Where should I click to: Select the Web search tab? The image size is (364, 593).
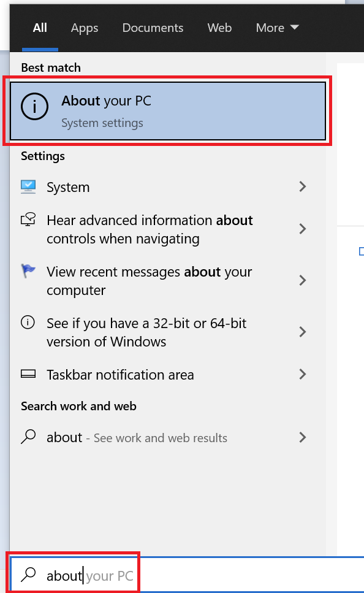click(x=219, y=28)
